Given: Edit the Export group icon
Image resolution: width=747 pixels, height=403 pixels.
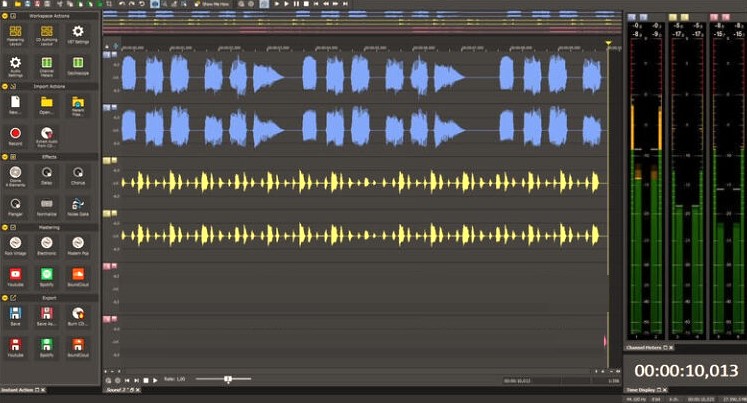Looking at the screenshot, I should click(x=13, y=298).
